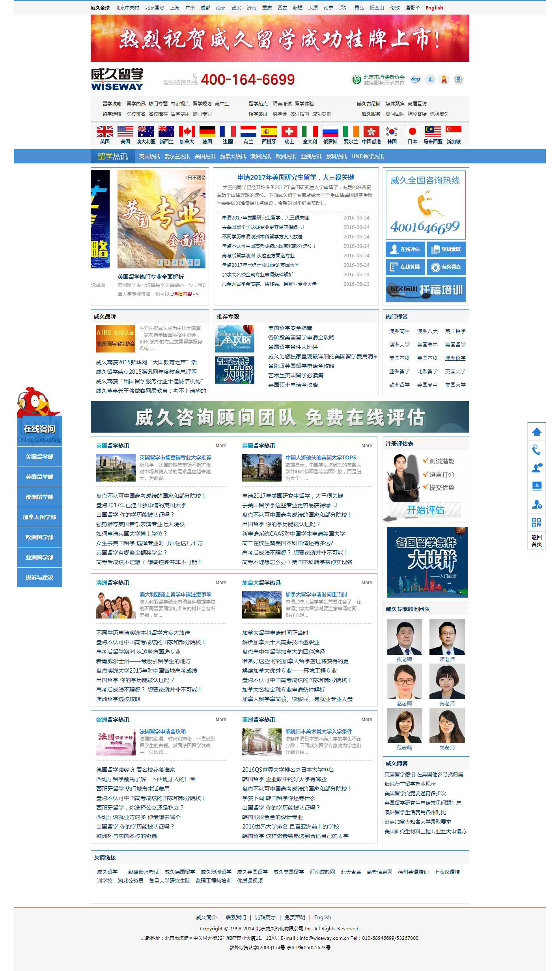
Task: Click the Australia flag icon
Action: pos(146,131)
